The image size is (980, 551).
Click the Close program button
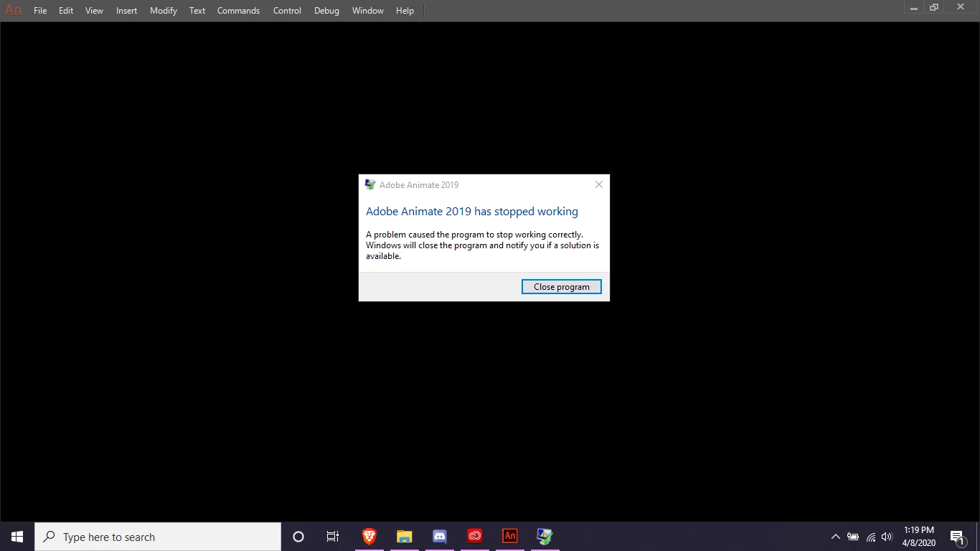point(561,287)
